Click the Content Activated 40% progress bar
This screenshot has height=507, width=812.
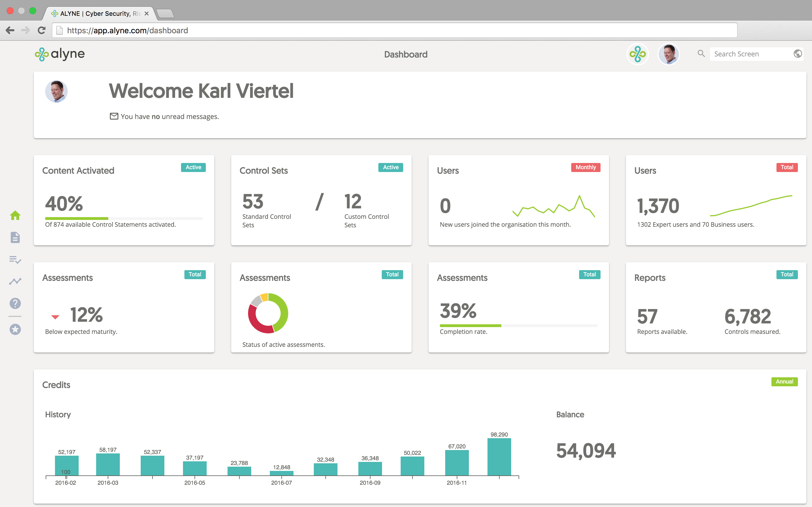[124, 219]
